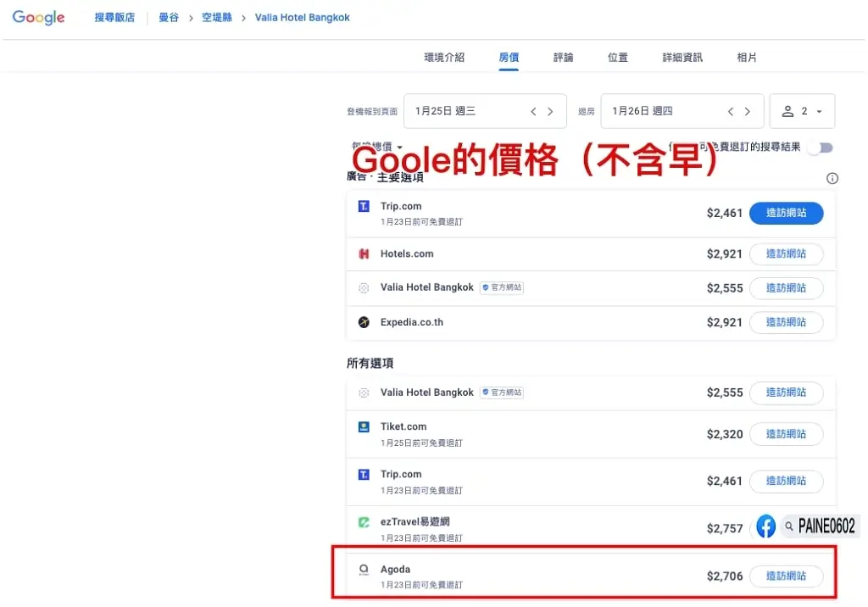The height and width of the screenshot is (607, 868).
Task: Click the Agoda provider name
Action: click(x=395, y=570)
